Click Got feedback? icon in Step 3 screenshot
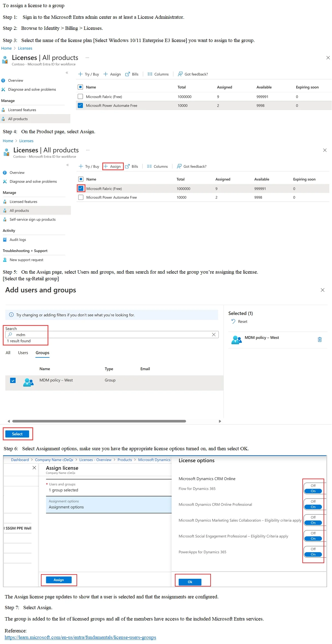 [x=180, y=74]
